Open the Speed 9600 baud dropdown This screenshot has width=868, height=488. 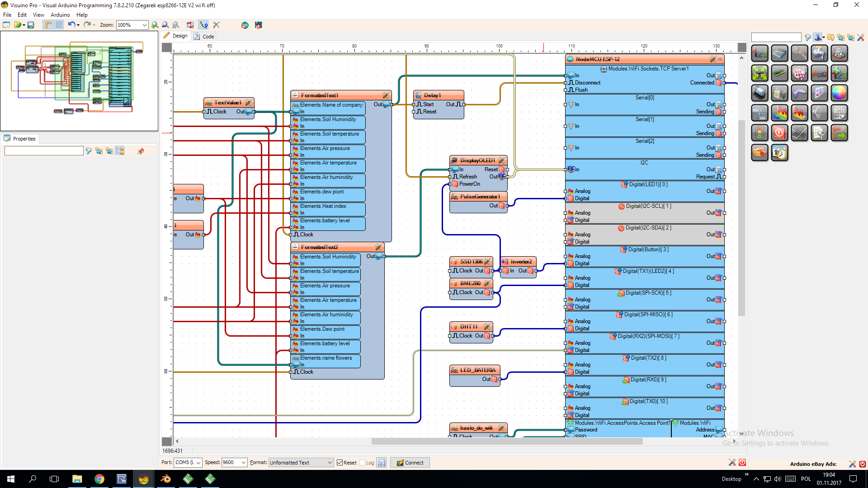pyautogui.click(x=234, y=462)
